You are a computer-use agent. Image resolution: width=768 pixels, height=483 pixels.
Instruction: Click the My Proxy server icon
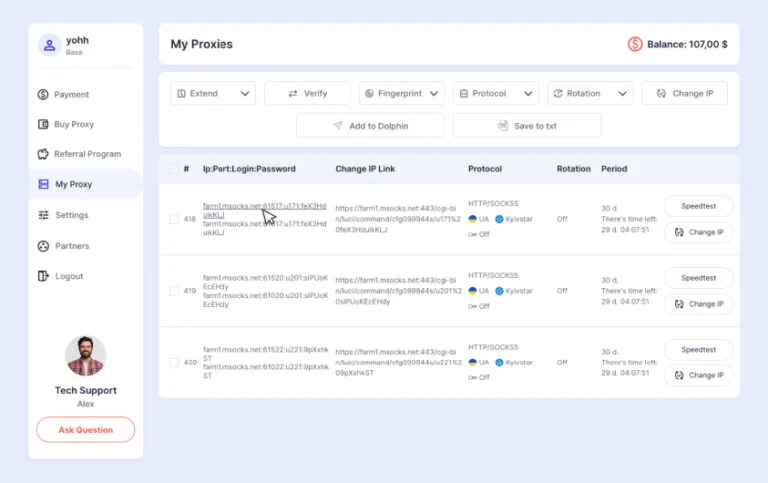point(44,184)
